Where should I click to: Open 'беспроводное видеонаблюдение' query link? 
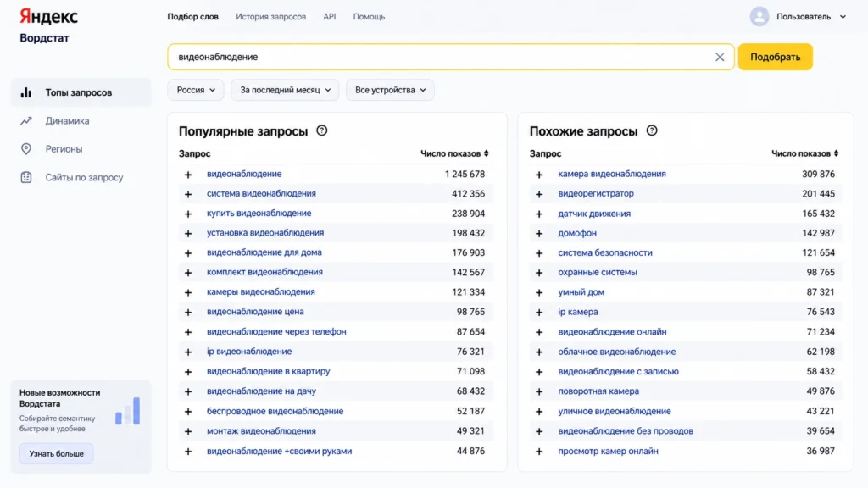click(275, 411)
